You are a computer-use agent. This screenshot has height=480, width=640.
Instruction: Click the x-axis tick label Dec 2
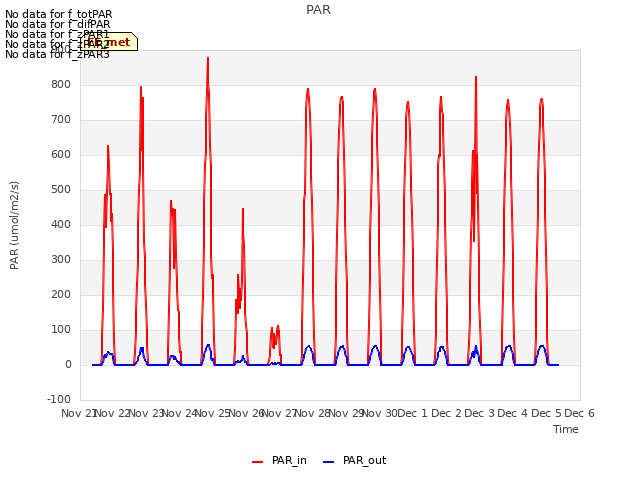[446, 413]
